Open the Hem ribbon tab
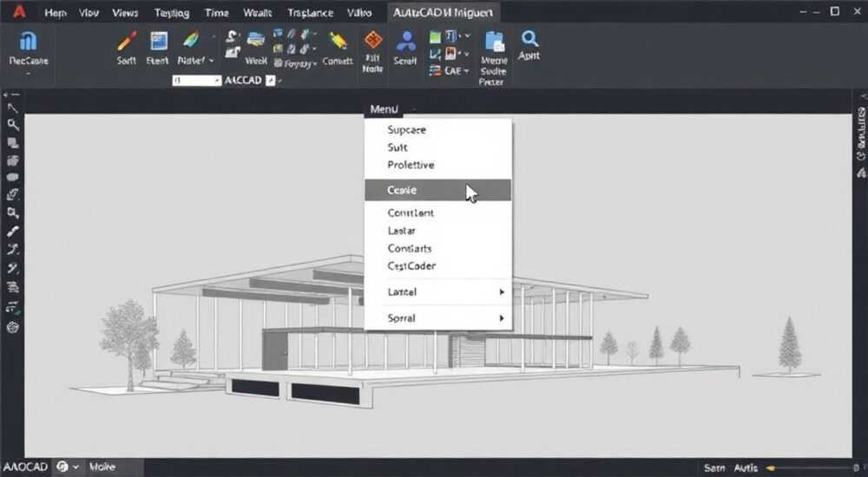Viewport: 868px width, 477px height. point(56,13)
